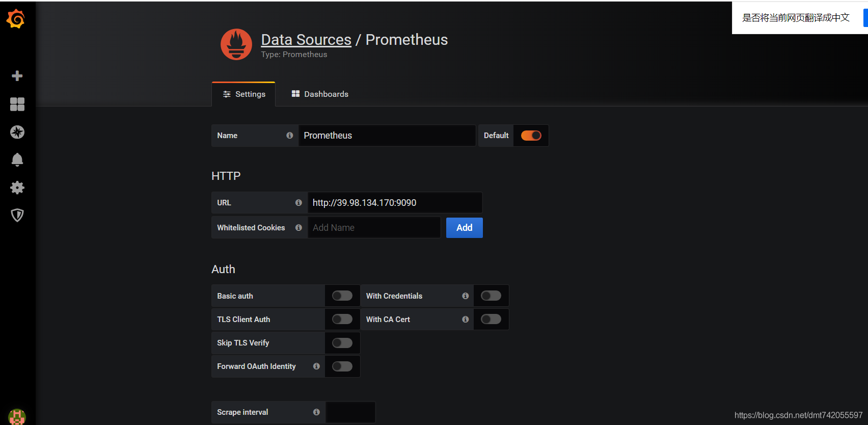Click the Prometheus flame logo
The width and height of the screenshot is (868, 425).
pos(236,44)
